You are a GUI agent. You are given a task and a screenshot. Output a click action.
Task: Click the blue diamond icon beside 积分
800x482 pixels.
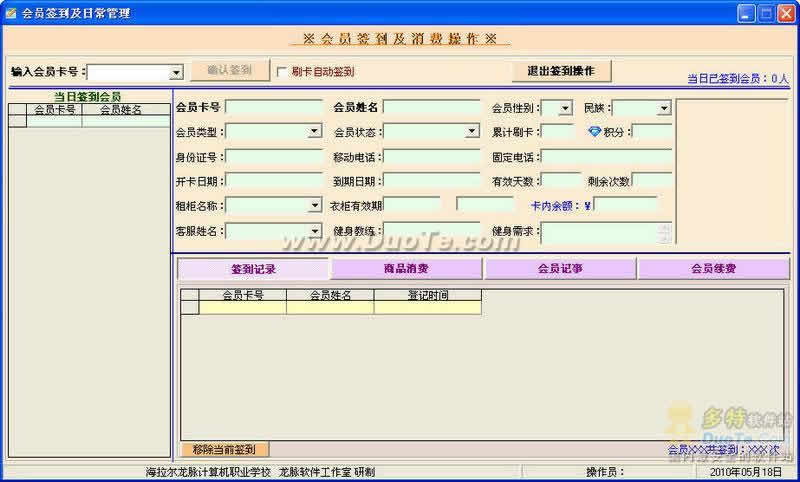[594, 131]
